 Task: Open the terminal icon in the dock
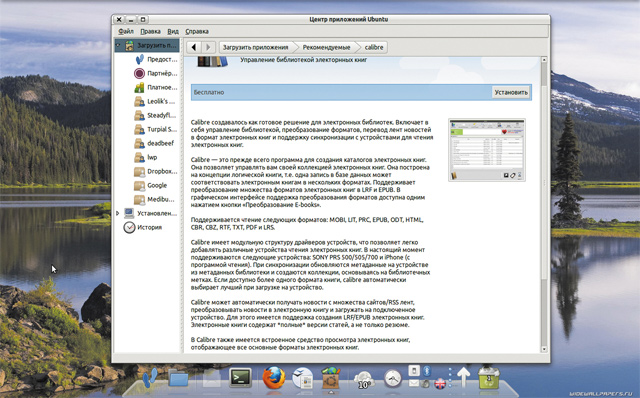point(240,378)
